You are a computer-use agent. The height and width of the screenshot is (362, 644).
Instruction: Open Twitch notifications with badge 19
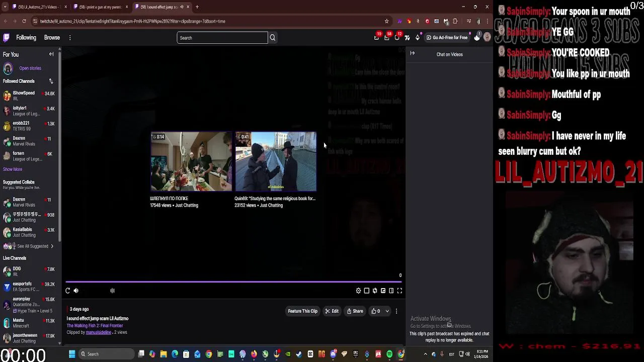click(x=377, y=37)
